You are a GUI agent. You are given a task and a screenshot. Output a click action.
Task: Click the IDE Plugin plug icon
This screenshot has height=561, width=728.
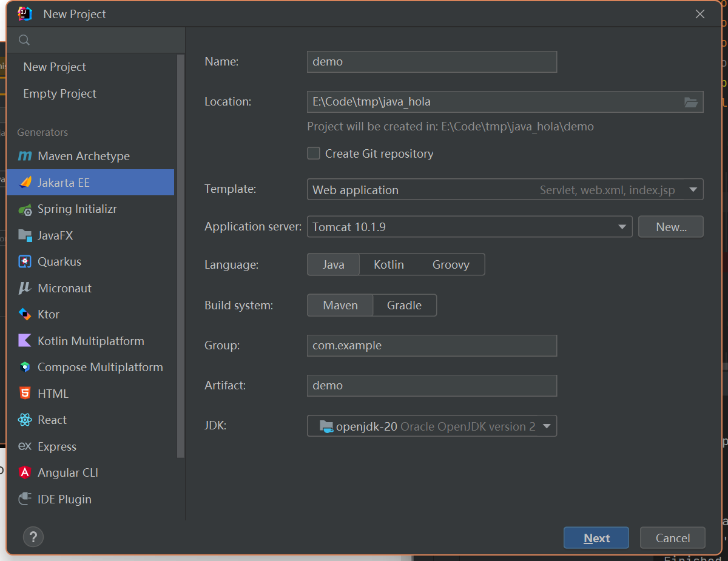coord(25,499)
